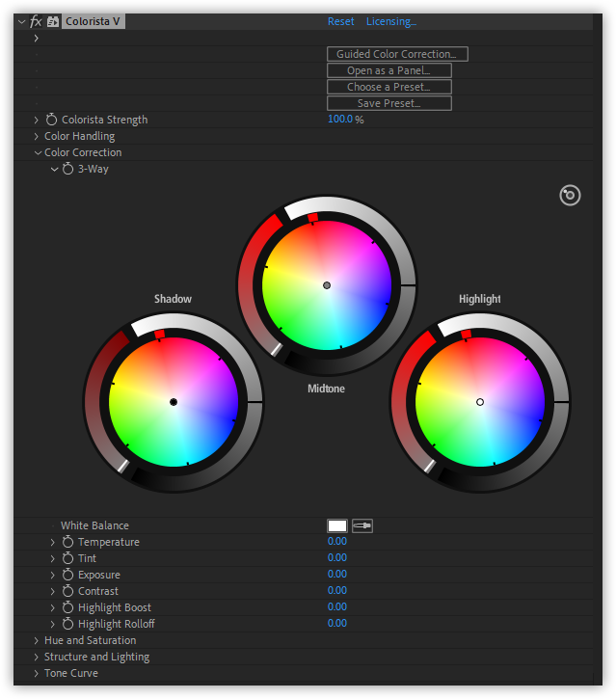The width and height of the screenshot is (616, 699).
Task: Expand the Structure and Lighting group
Action: pyautogui.click(x=36, y=658)
